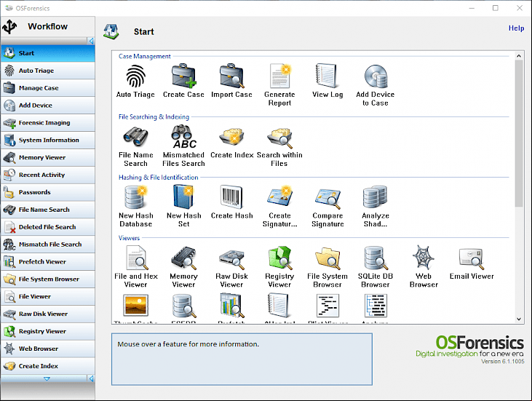Image resolution: width=532 pixels, height=401 pixels.
Task: Select System Information in sidebar
Action: coord(48,140)
